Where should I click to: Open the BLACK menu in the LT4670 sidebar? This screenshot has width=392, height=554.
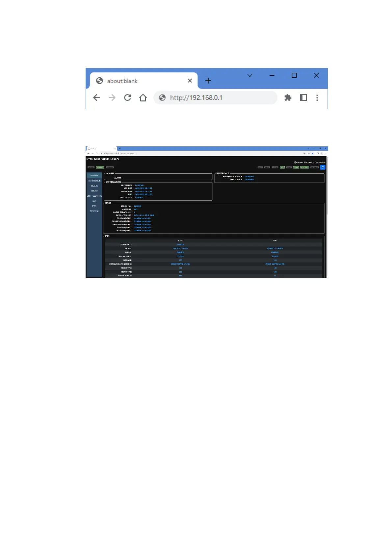point(94,186)
